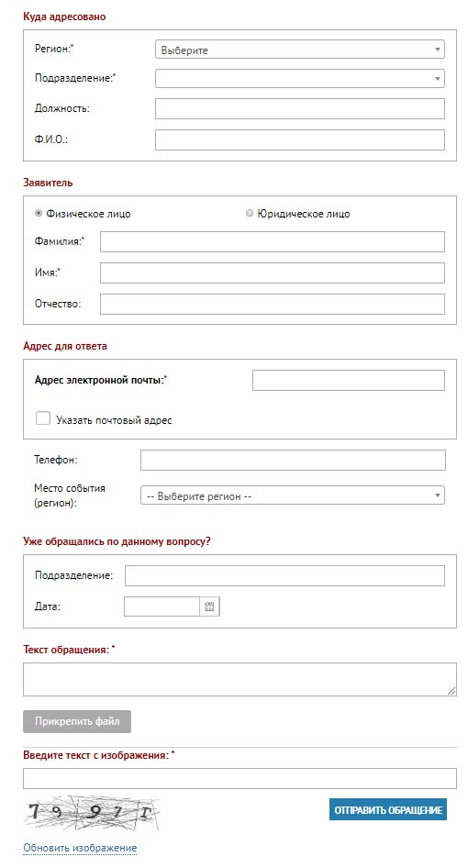Click the Телефон input field
The image size is (468, 868).
pyautogui.click(x=293, y=460)
